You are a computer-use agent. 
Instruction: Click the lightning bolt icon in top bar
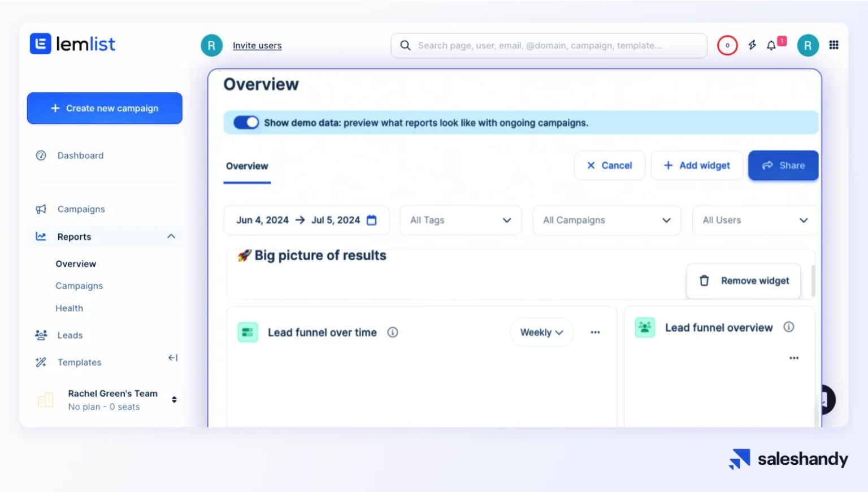(752, 45)
